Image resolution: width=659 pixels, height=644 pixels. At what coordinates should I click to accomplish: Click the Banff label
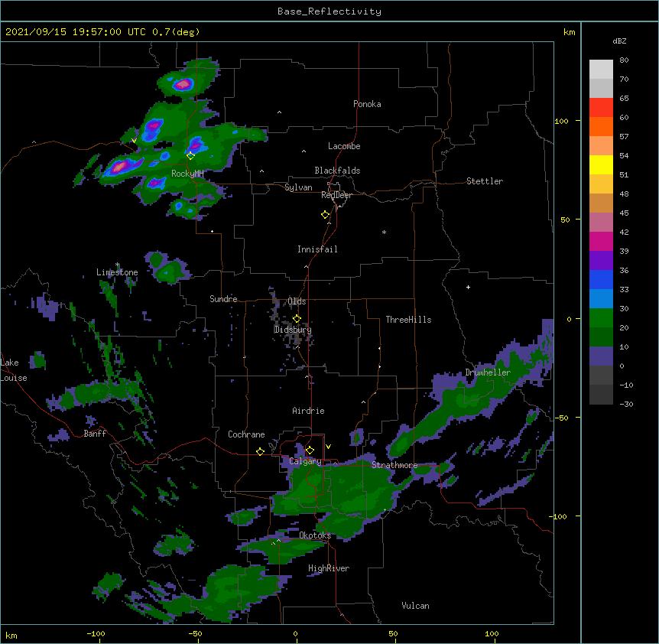95,434
